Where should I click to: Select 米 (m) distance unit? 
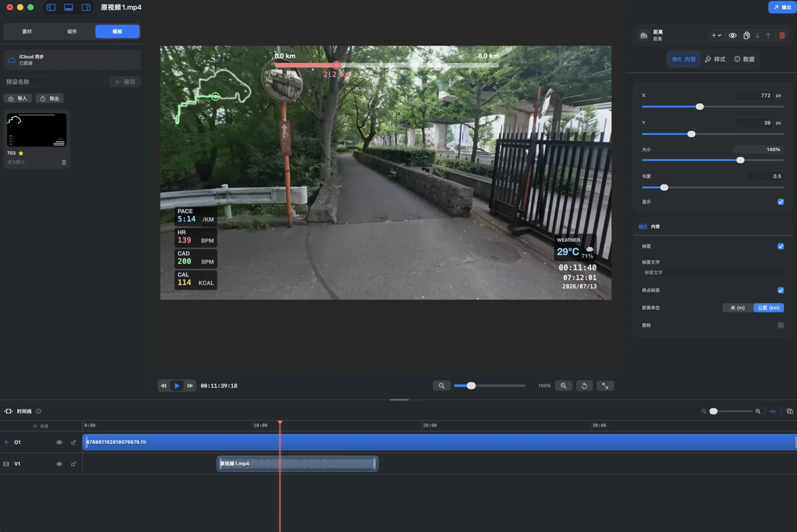pos(738,308)
